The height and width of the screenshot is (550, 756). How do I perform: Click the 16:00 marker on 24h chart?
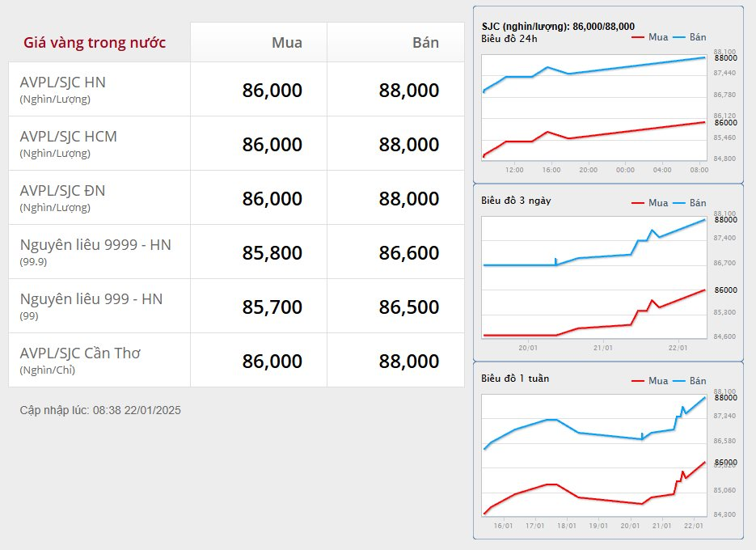tap(551, 170)
